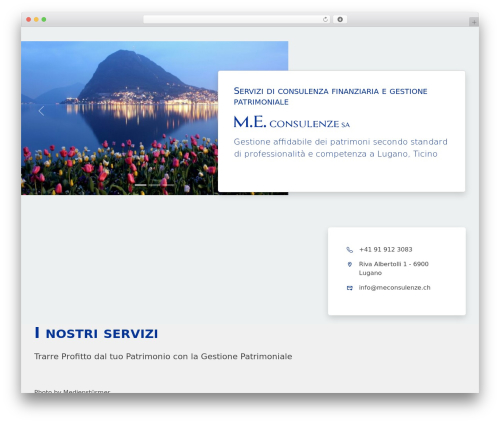Click the location pin icon

(349, 264)
